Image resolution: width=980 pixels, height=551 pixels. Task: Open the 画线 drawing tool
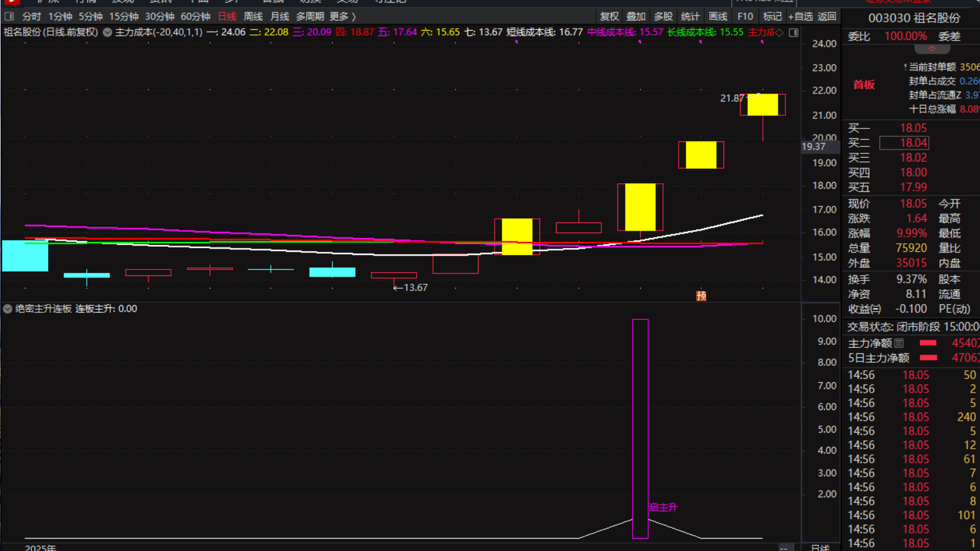(x=717, y=17)
